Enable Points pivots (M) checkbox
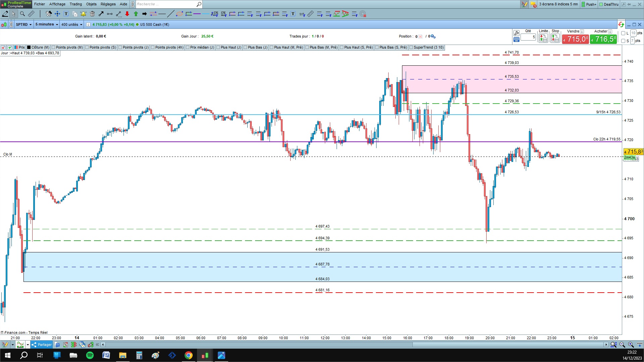The width and height of the screenshot is (644, 362). click(x=53, y=48)
